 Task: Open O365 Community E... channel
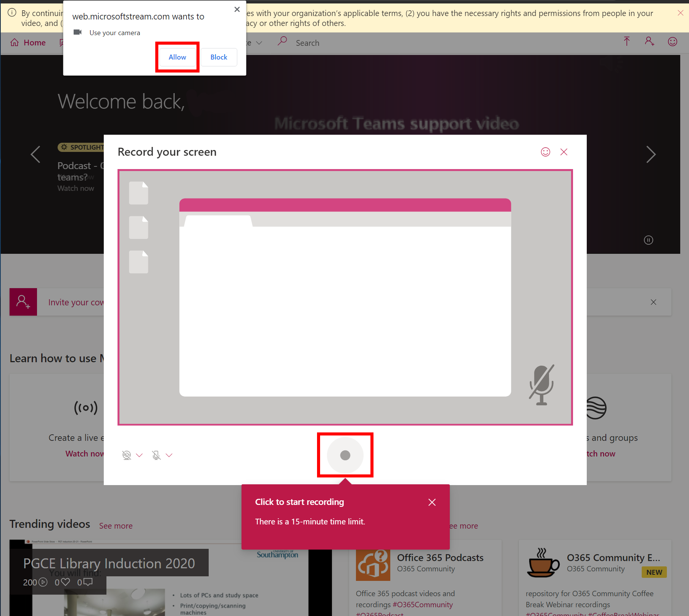coord(613,558)
